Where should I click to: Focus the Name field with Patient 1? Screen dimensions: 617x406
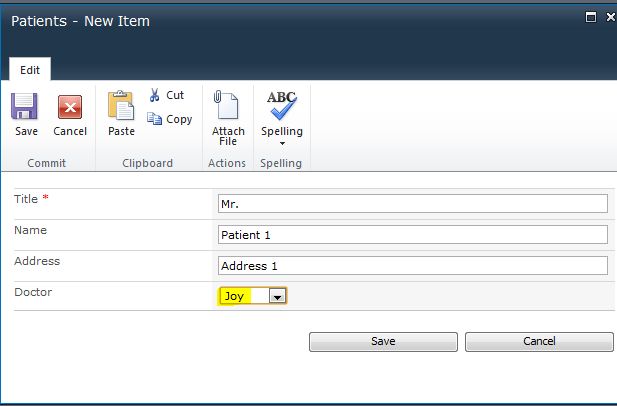(x=412, y=235)
